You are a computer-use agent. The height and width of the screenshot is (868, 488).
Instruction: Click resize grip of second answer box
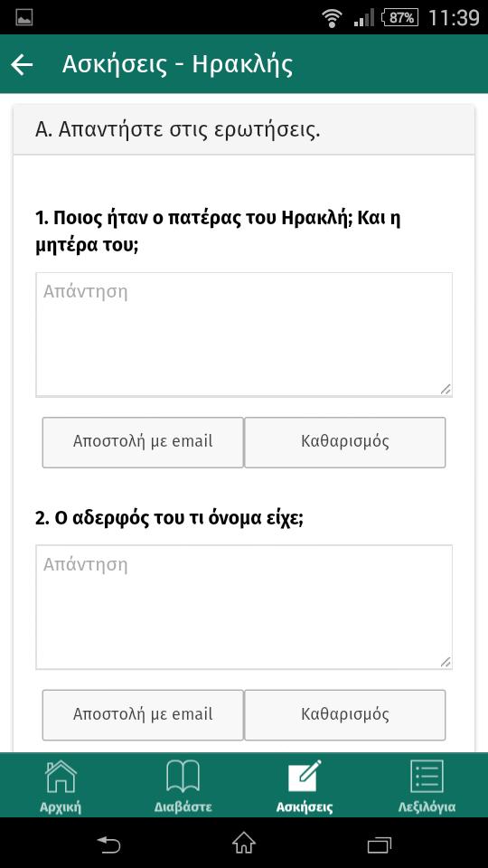pos(446,662)
